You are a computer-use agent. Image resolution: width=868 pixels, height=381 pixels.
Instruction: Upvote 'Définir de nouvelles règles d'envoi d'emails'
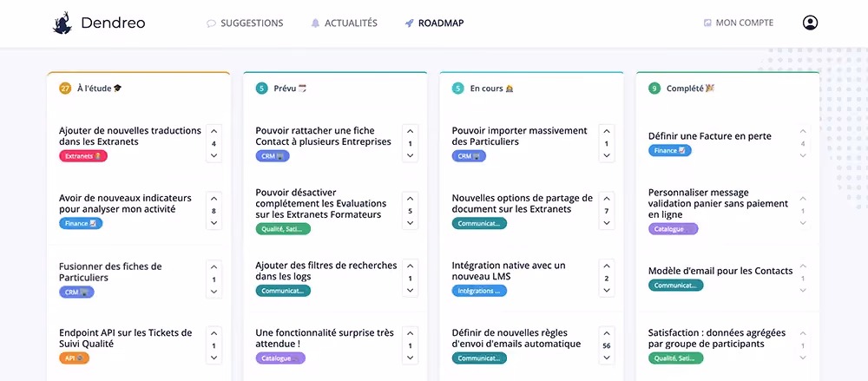tap(607, 334)
